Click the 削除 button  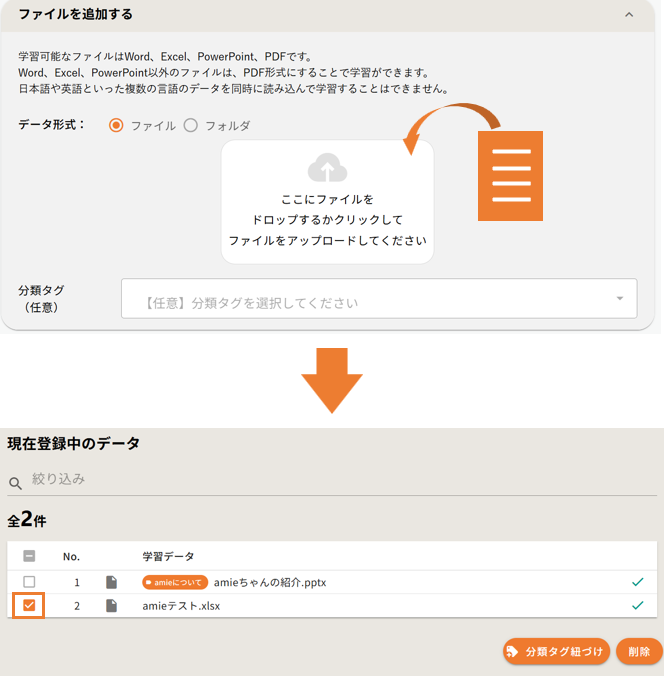pos(639,651)
